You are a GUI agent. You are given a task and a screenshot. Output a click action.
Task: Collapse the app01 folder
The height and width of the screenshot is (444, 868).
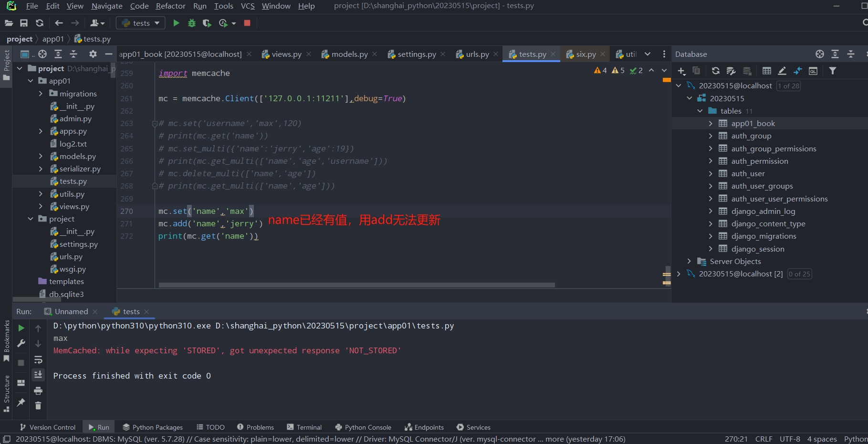[31, 81]
